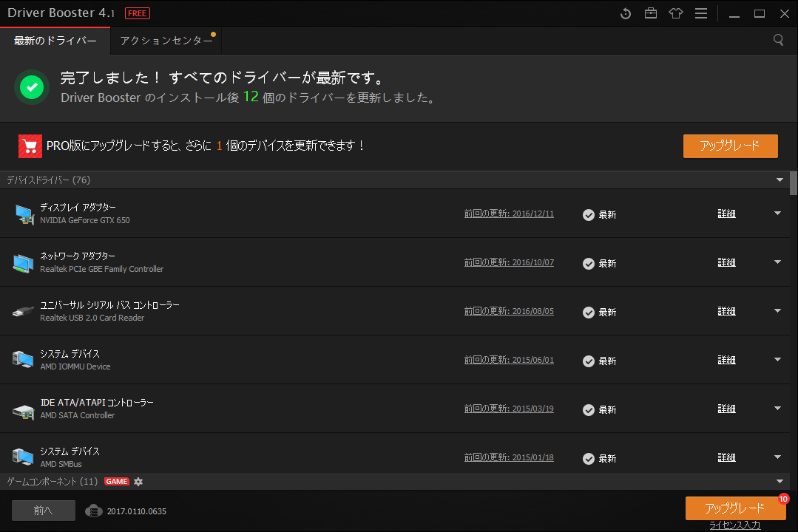Expand the ゲームコンポーネント (11) section
The height and width of the screenshot is (532, 798).
point(780,482)
